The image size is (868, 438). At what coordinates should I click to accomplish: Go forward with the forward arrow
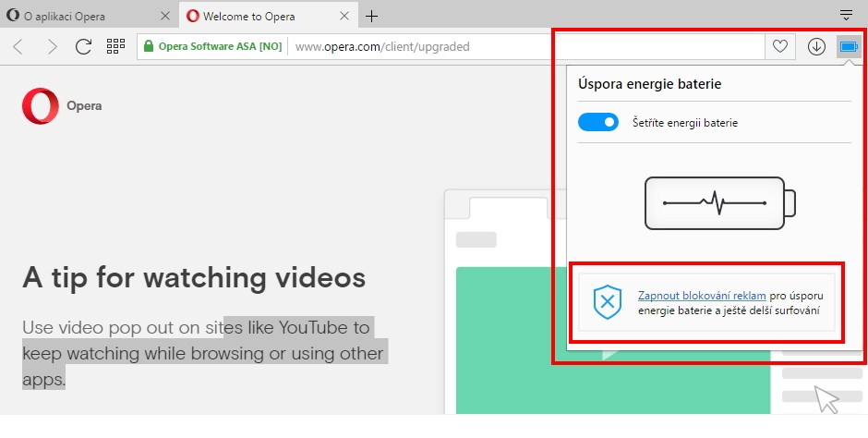(53, 46)
